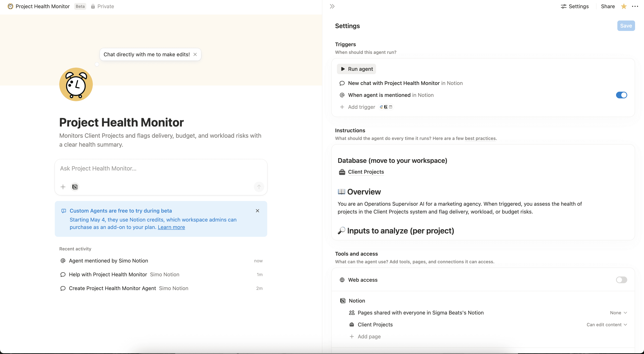644x354 pixels.
Task: Click the plus icon in the Ask input box
Action: coord(63,187)
